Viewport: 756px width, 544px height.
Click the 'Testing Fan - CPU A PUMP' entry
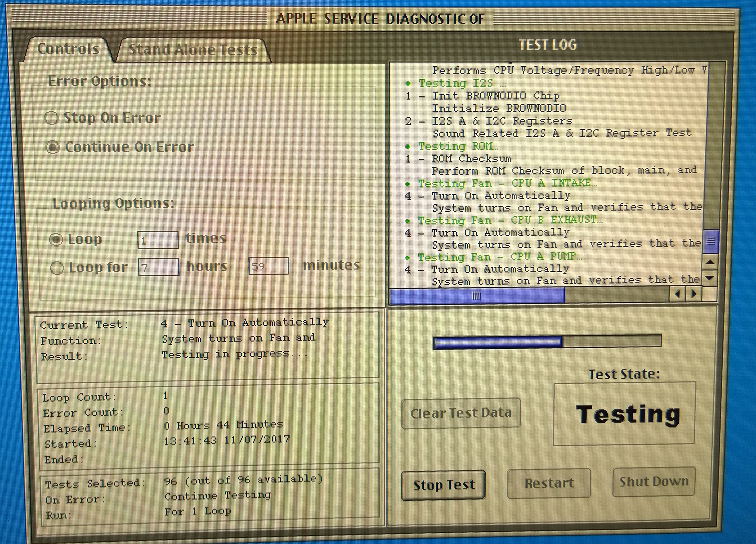[x=493, y=257]
